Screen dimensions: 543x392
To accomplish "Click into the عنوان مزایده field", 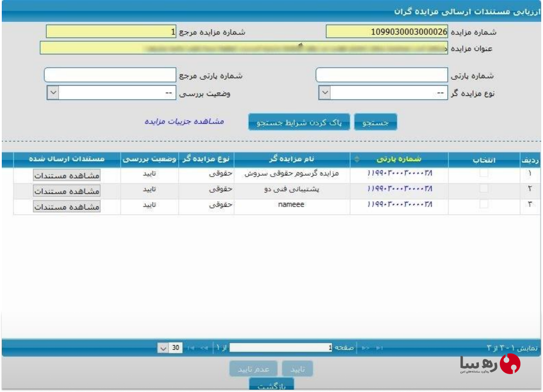I will [244, 48].
